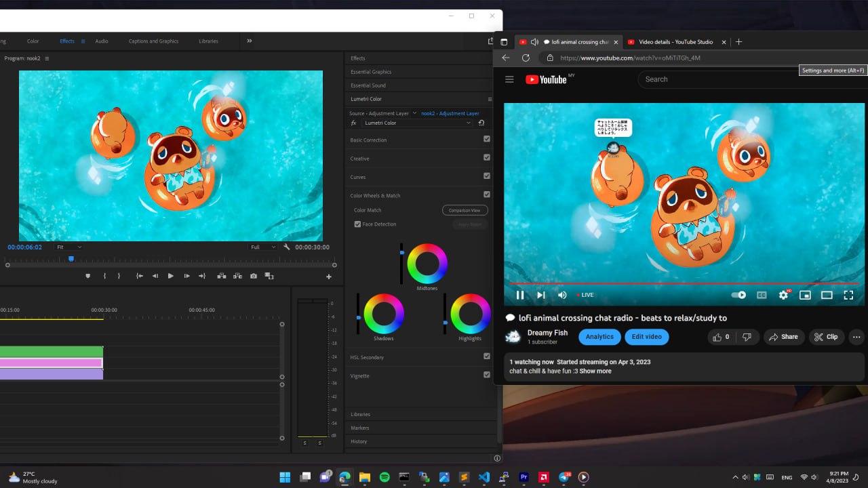
Task: Mute the YouTube player volume
Action: [562, 295]
